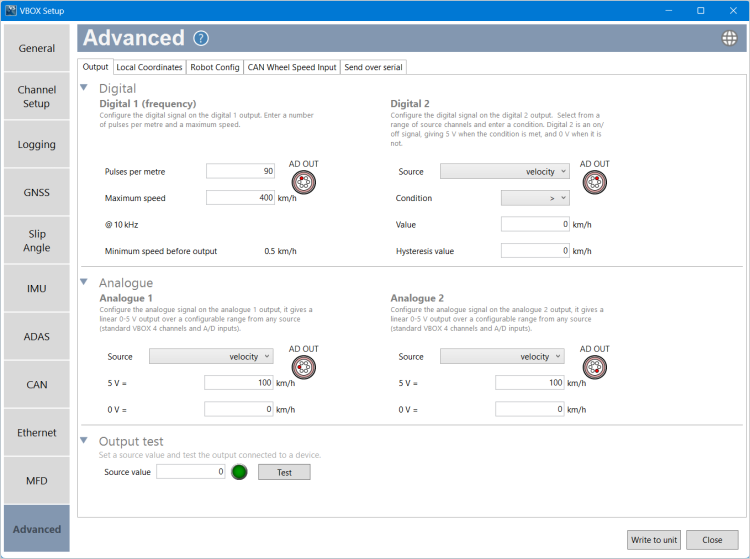The image size is (750, 559).
Task: Switch to the Robot Config tab
Action: tap(215, 67)
